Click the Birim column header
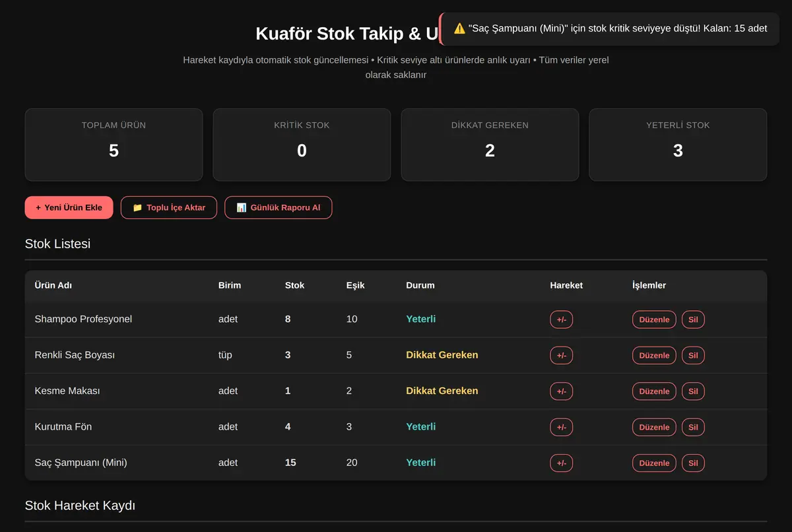792x532 pixels. 230,285
